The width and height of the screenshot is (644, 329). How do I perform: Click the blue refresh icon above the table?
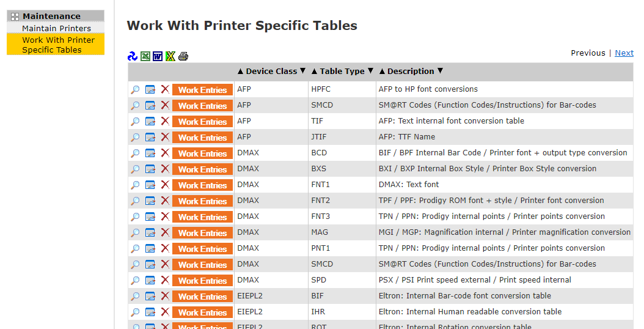tap(133, 56)
